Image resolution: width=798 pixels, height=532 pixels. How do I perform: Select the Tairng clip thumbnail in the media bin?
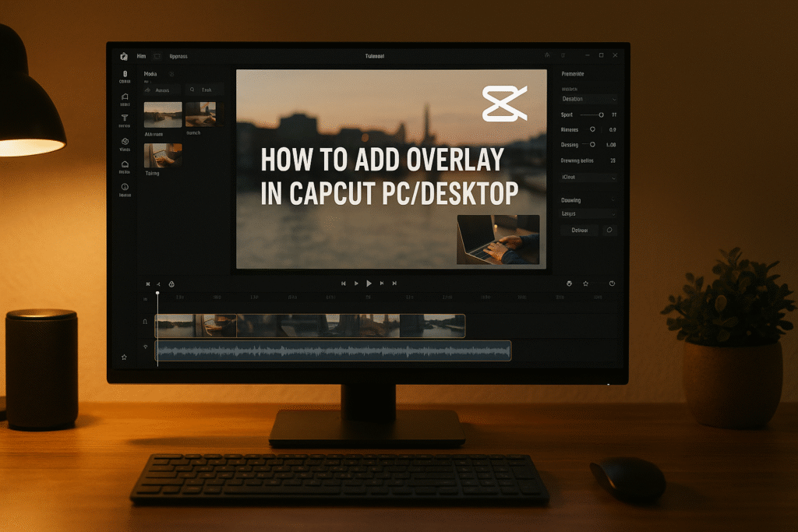coord(163,154)
